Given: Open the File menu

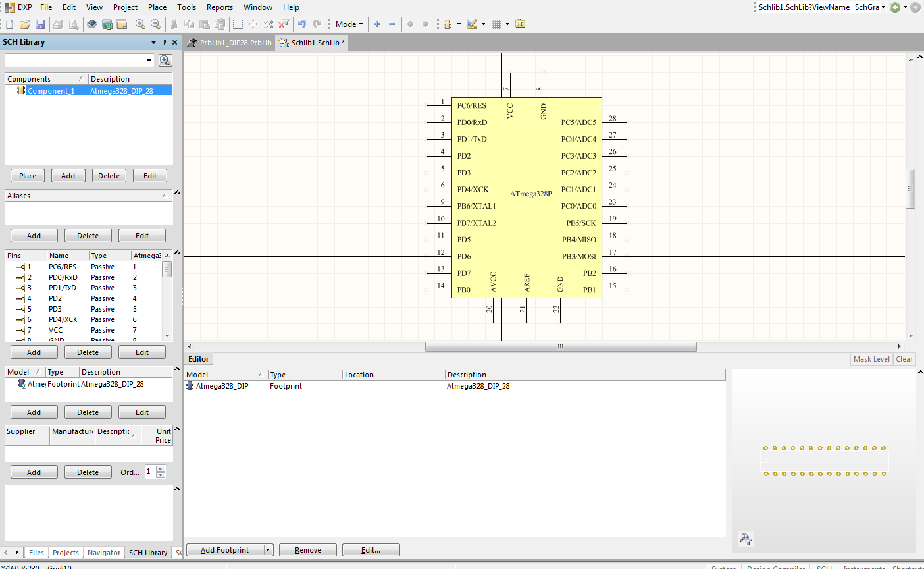Looking at the screenshot, I should coord(46,7).
